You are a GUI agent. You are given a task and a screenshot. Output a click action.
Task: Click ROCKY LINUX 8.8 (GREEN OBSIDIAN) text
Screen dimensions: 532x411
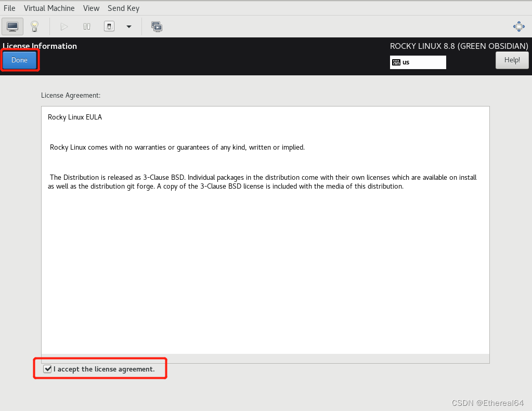[x=459, y=46]
